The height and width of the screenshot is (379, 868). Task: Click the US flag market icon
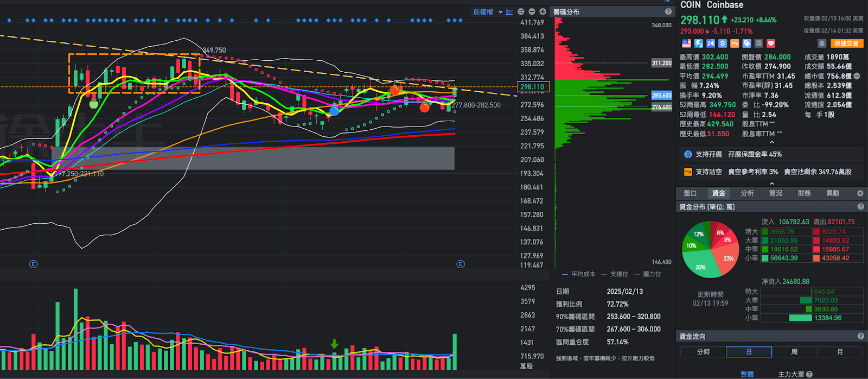(x=686, y=43)
